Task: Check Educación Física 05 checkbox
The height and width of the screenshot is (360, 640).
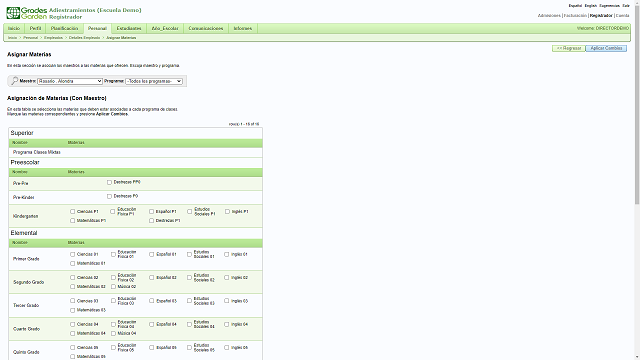Action: pyautogui.click(x=113, y=348)
